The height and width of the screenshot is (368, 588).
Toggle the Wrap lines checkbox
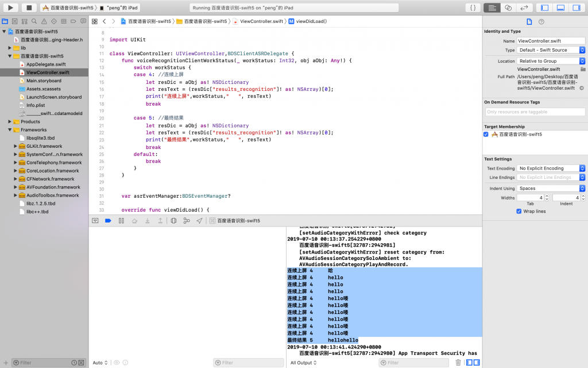click(519, 211)
